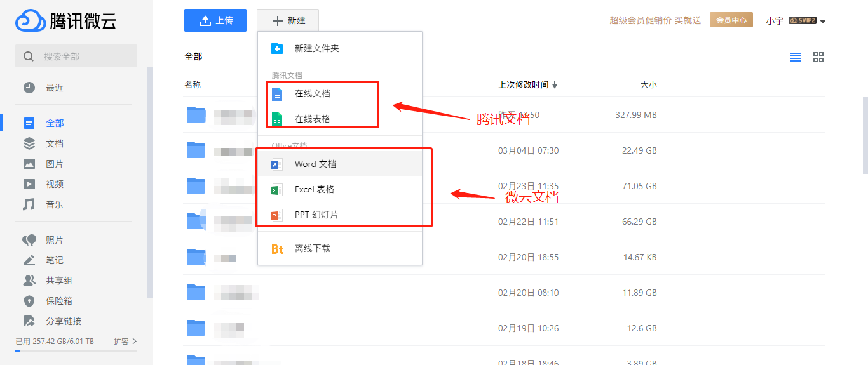Choose 离线下载 menu entry
The image size is (868, 365).
point(340,249)
